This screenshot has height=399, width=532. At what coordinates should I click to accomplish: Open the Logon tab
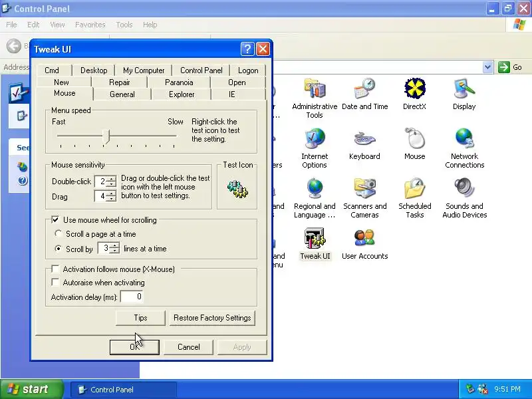248,70
